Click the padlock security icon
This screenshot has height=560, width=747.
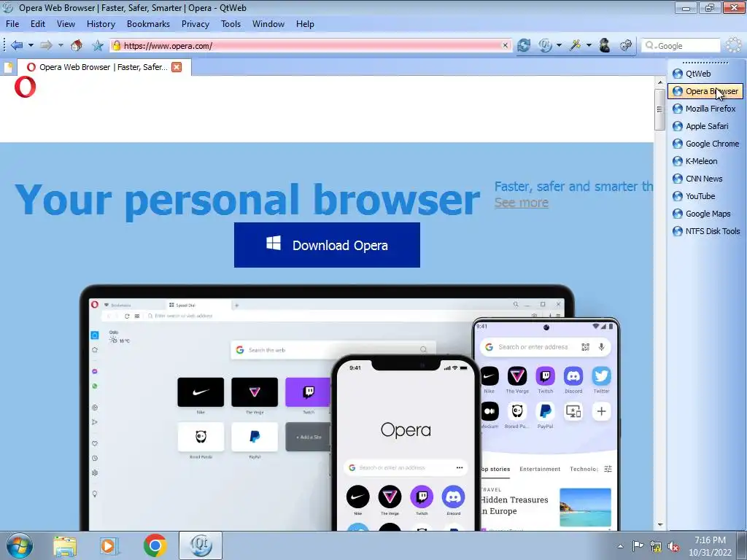(x=116, y=45)
